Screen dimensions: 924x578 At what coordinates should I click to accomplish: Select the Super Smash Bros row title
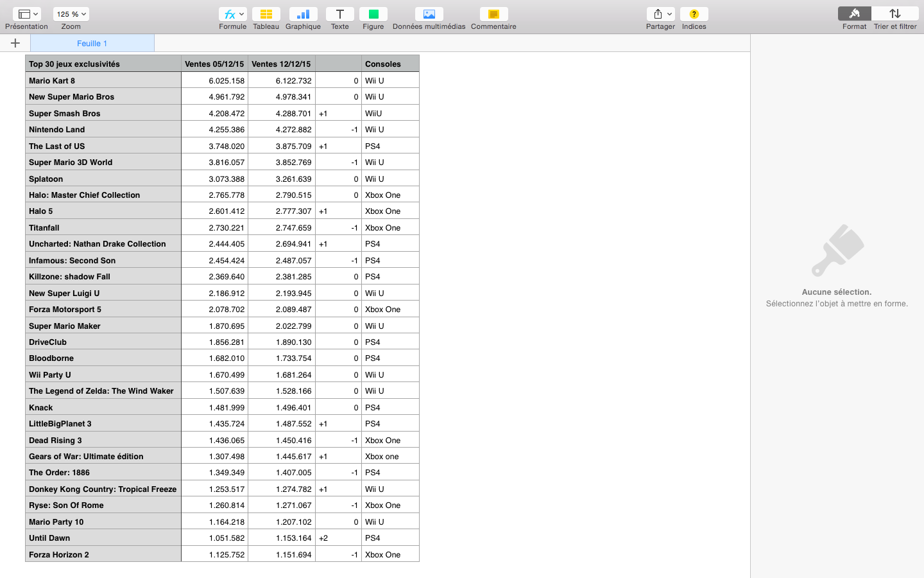pyautogui.click(x=103, y=113)
